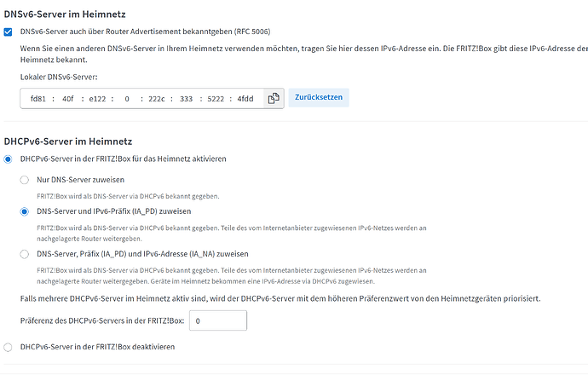The width and height of the screenshot is (588, 375).
Task: Click the Lokaler DNSv6-Server label
Action: pos(59,77)
